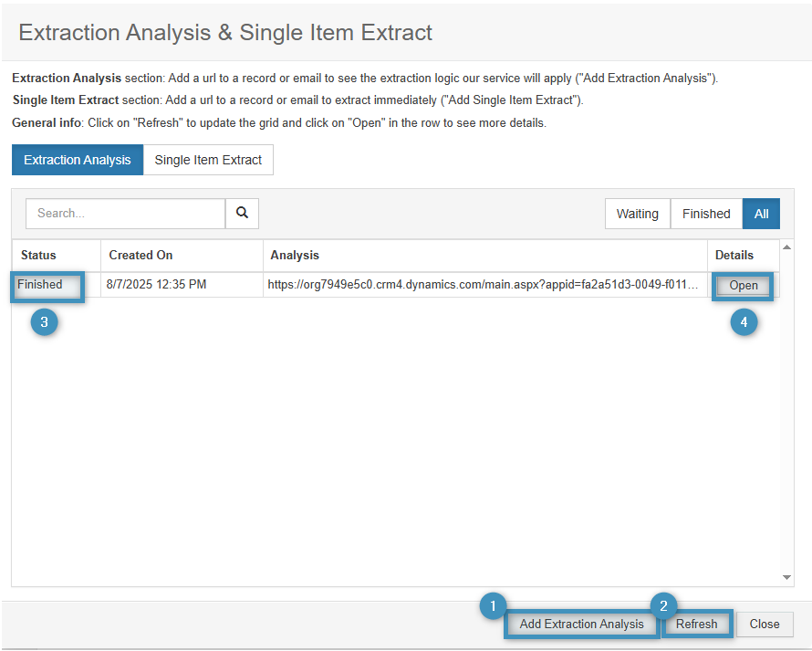The image size is (812, 651).
Task: Click the grid scrollbar down arrow
Action: tap(787, 577)
